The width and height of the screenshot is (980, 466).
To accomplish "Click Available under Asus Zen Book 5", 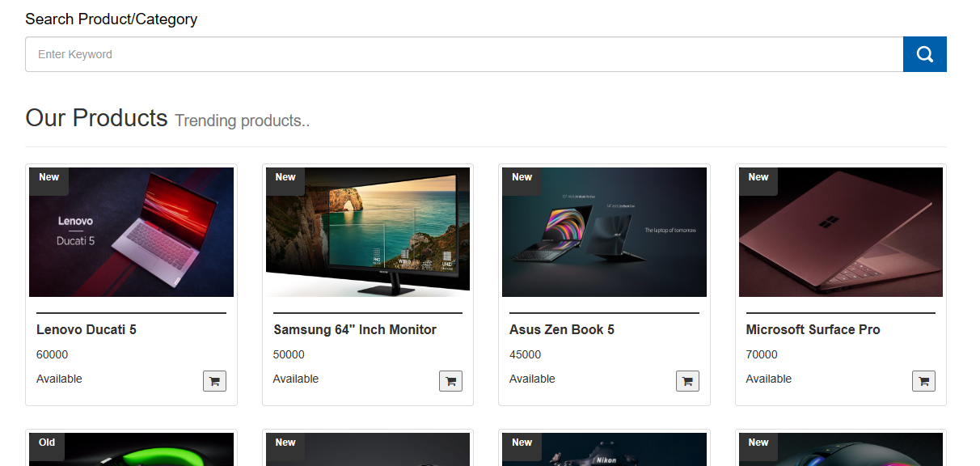I will [532, 379].
